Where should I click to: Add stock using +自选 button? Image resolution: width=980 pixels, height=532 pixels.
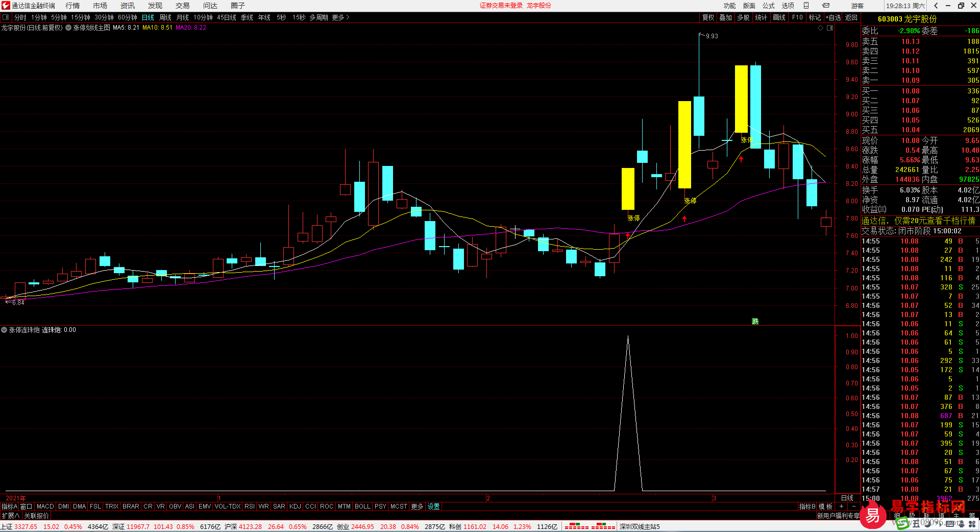tap(833, 17)
